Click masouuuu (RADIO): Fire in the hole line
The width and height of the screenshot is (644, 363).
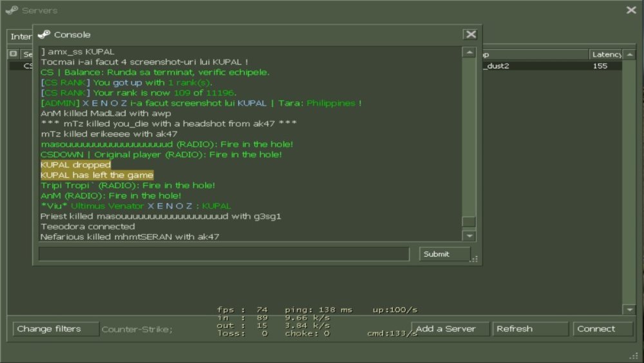pyautogui.click(x=167, y=144)
